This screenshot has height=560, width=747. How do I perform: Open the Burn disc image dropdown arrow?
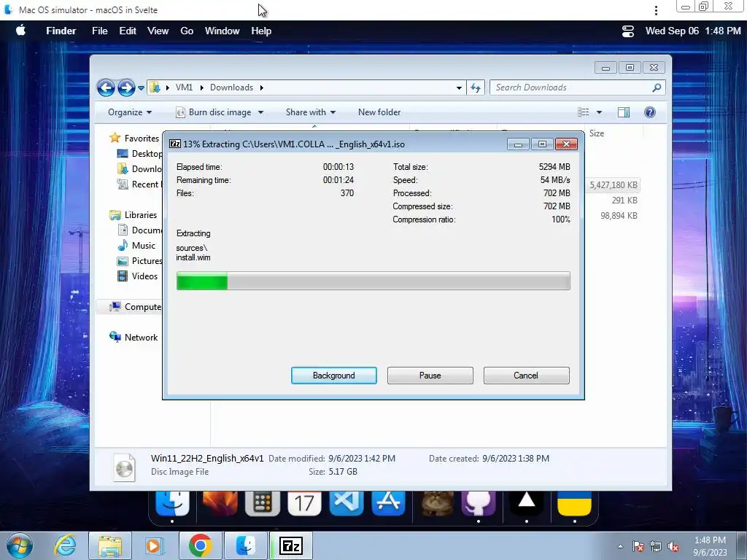260,112
